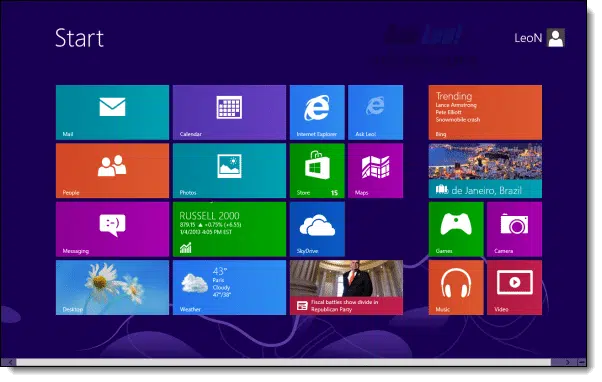Image resolution: width=602 pixels, height=382 pixels.
Task: Click the horizontal scrollbar track
Action: pos(284,362)
